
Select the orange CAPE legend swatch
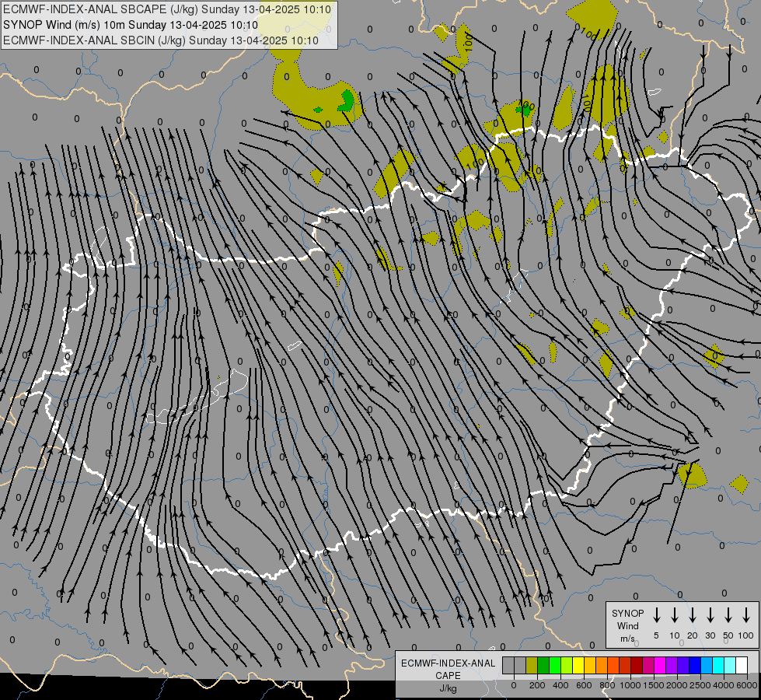(602, 665)
